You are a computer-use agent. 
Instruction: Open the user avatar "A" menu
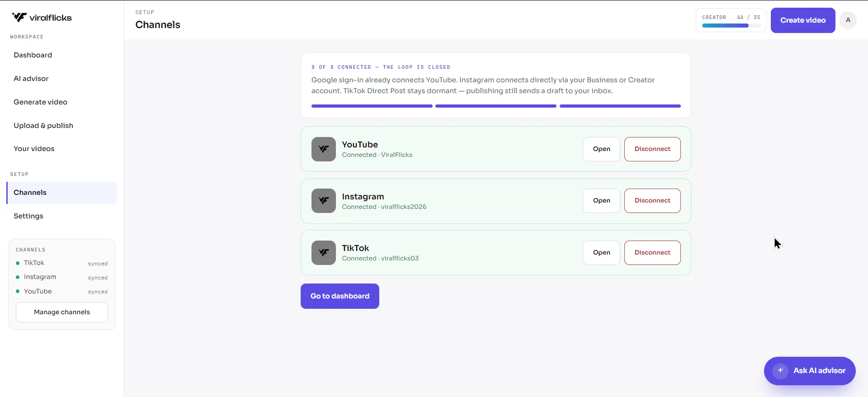click(848, 20)
